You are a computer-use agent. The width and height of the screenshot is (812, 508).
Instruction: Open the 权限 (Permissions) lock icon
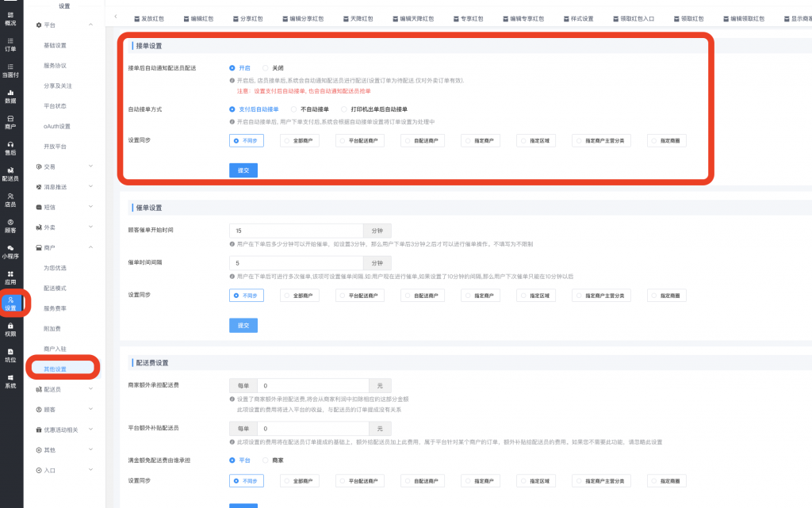(x=10, y=329)
